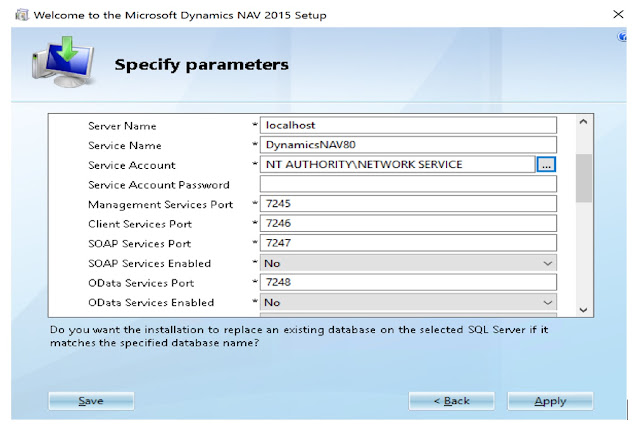The width and height of the screenshot is (640, 429).
Task: Click the Client Services Port label
Action: (140, 224)
